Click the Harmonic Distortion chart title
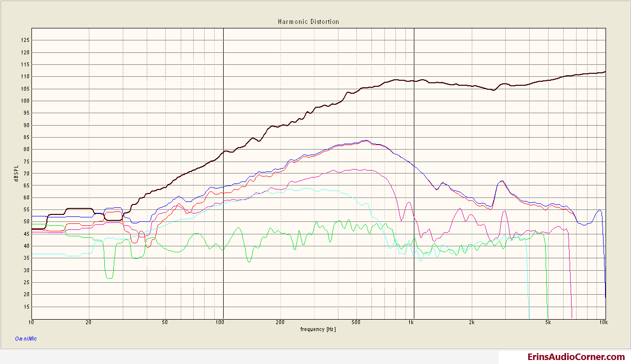The image size is (631, 364). pyautogui.click(x=308, y=22)
